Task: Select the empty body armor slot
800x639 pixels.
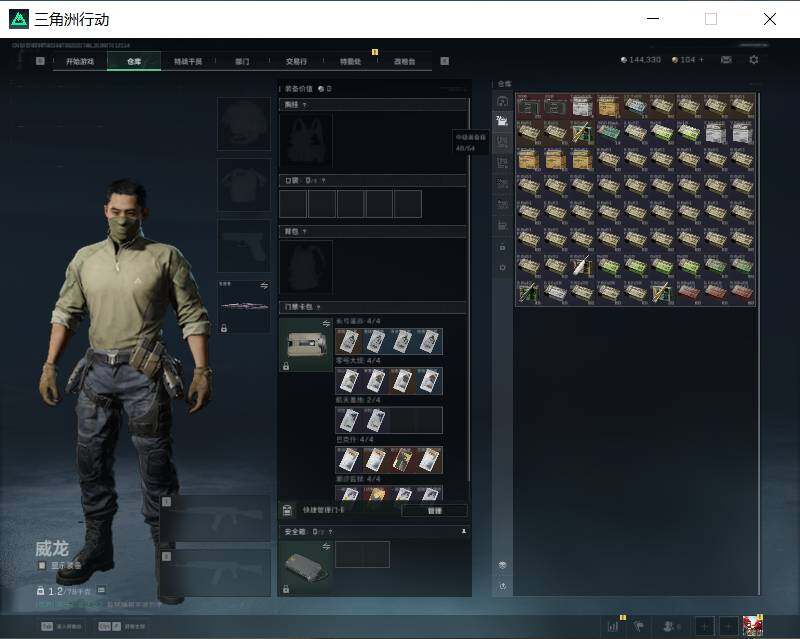Action: [244, 185]
